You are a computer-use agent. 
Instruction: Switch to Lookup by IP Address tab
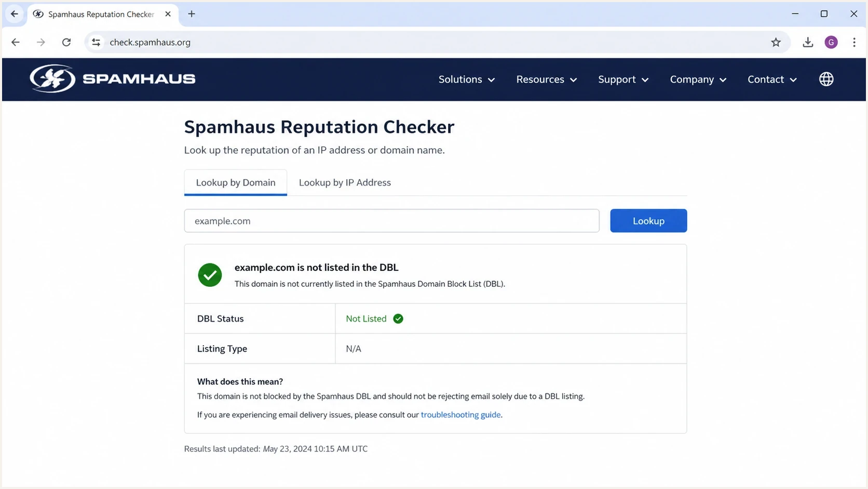tap(345, 182)
